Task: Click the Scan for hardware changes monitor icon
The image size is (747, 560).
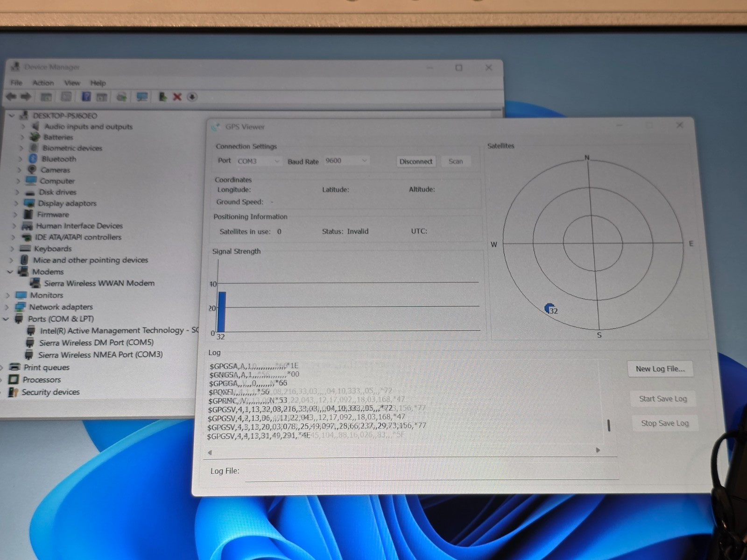Action: [x=142, y=97]
